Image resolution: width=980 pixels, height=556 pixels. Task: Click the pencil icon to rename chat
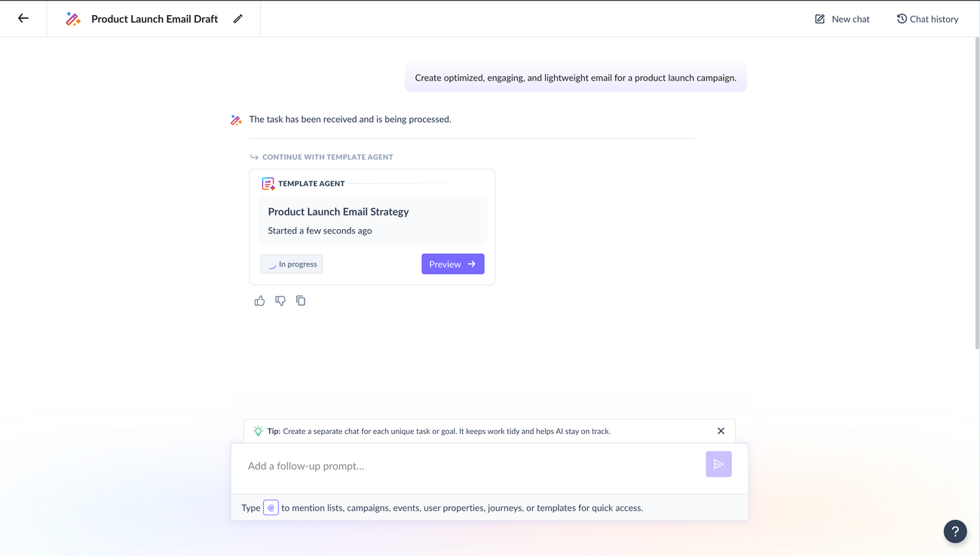(238, 18)
